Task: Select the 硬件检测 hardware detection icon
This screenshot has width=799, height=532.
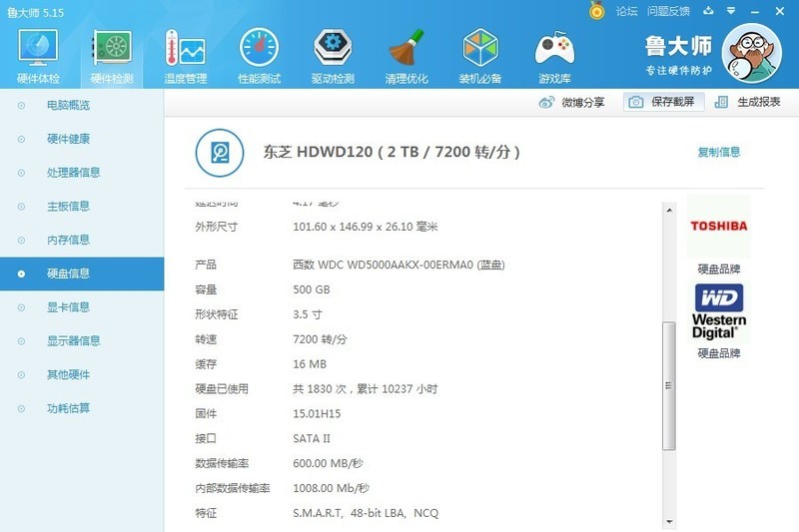Action: tap(112, 55)
